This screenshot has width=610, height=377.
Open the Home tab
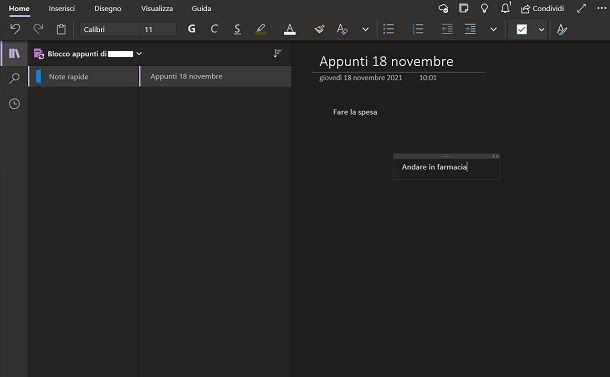pos(19,8)
